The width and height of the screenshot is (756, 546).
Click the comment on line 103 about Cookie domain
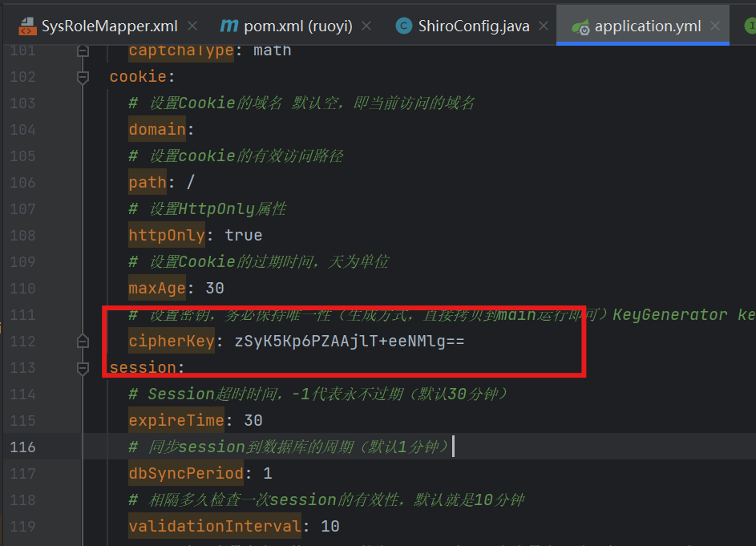click(x=301, y=103)
